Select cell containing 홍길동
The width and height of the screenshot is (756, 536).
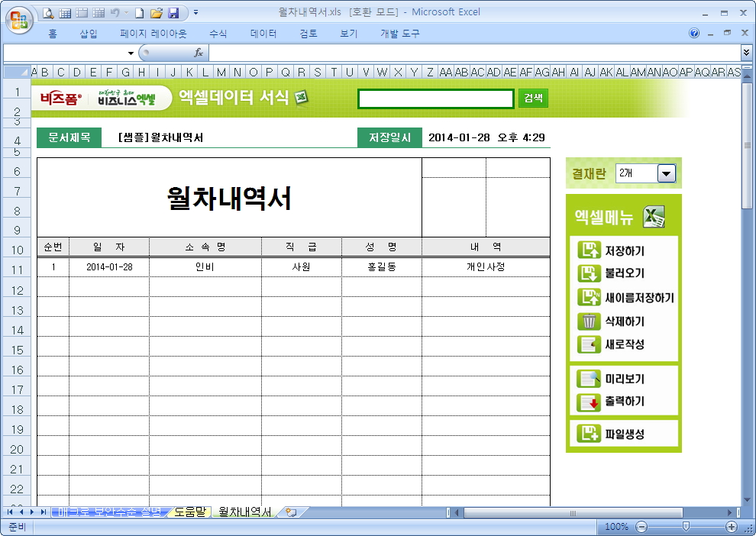click(x=381, y=267)
